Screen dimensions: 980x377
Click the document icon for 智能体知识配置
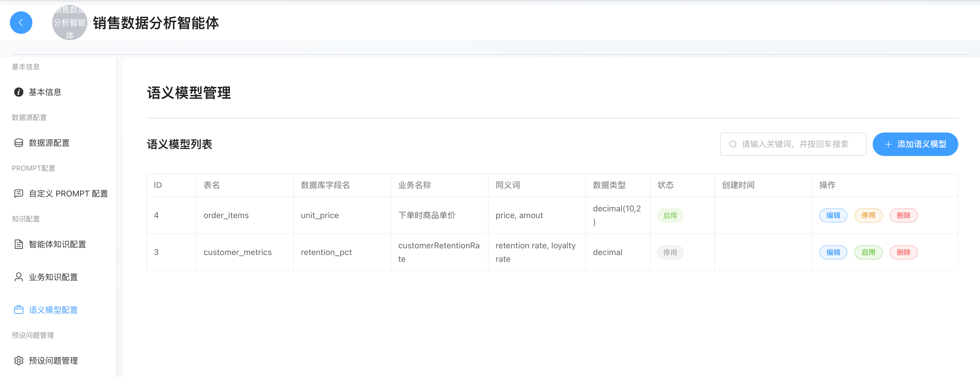[x=18, y=244]
